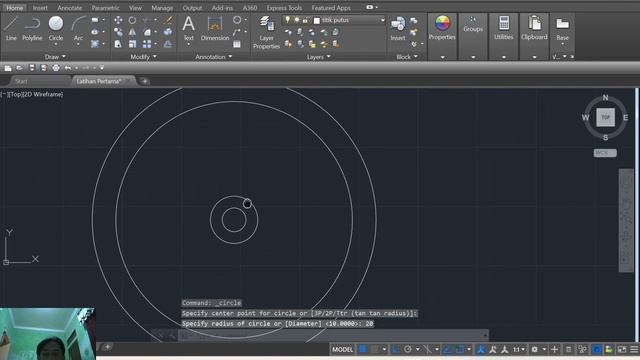Expand the Draw panel
This screenshot has width=640, height=360.
(55, 57)
